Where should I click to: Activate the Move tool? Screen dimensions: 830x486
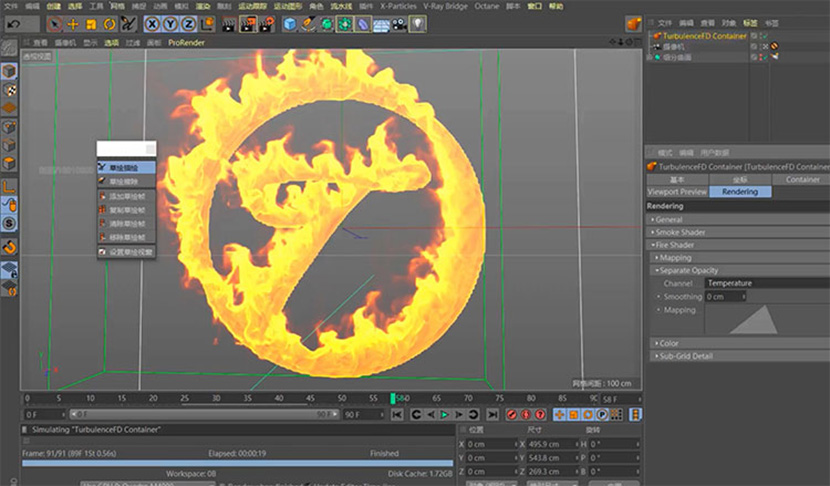point(73,24)
